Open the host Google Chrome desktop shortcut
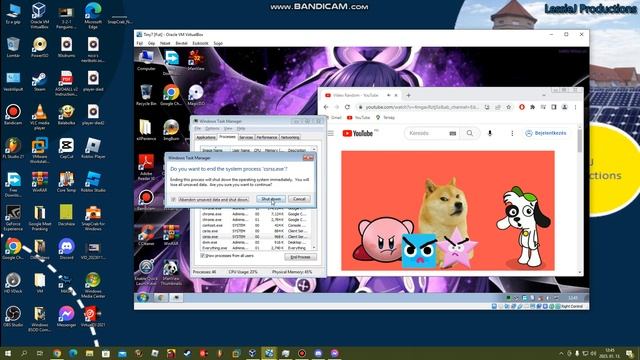Viewport: 640px width, 360px height. [x=13, y=249]
